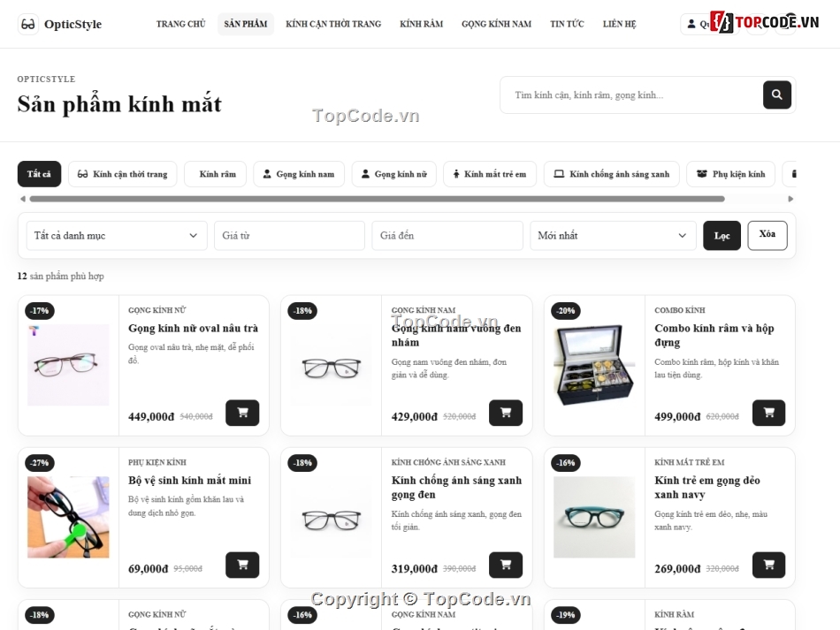Select the Kính mắt trẻ em category chip

click(x=490, y=174)
